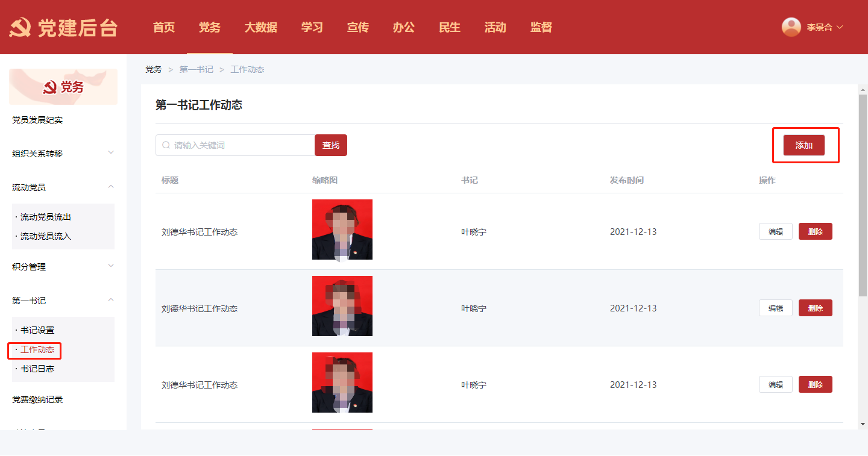Click the 党务 sidebar banner emblem

coord(49,88)
